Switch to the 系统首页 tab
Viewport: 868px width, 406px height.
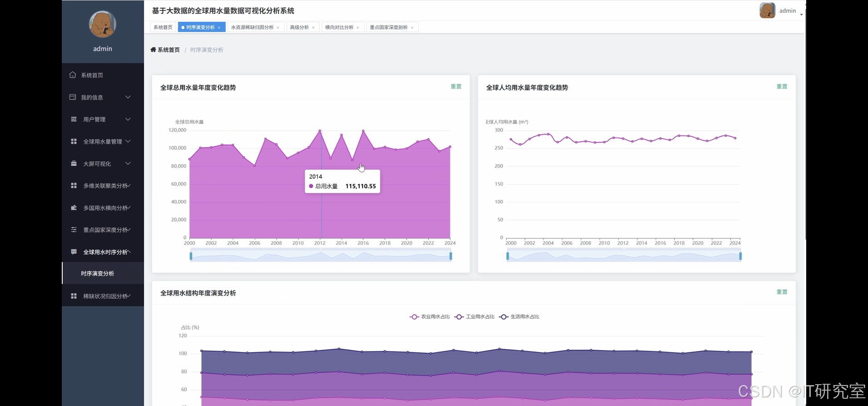pyautogui.click(x=163, y=27)
